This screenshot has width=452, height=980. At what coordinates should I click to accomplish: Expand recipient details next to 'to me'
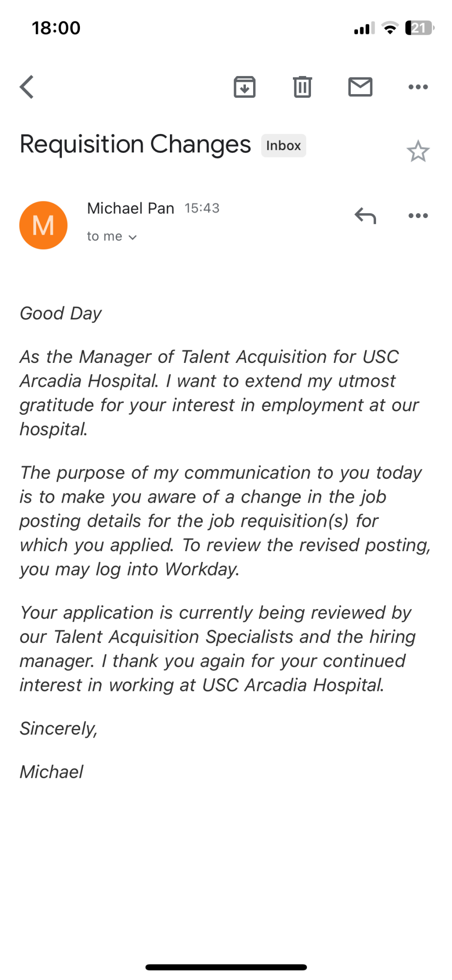click(x=132, y=237)
